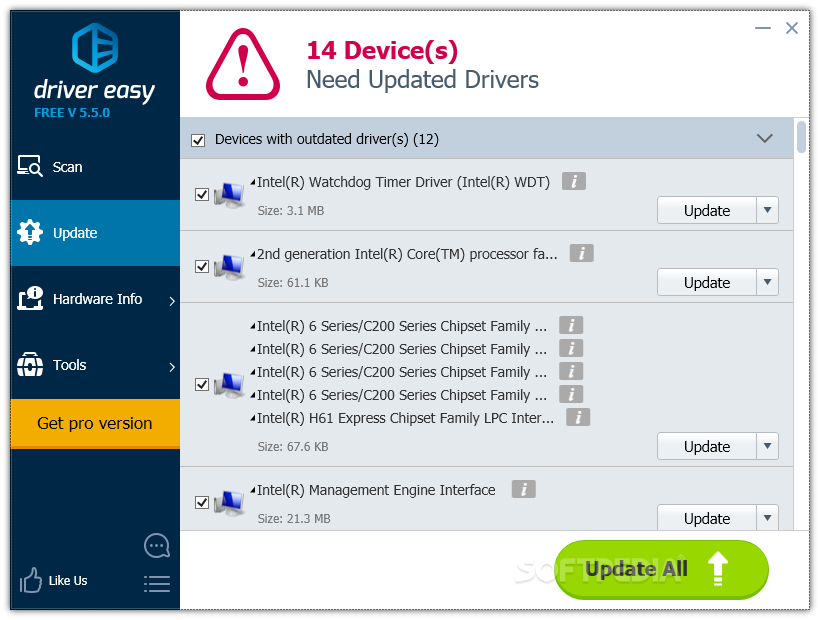Open Update dropdown arrow for Management Engine Interface

767,518
